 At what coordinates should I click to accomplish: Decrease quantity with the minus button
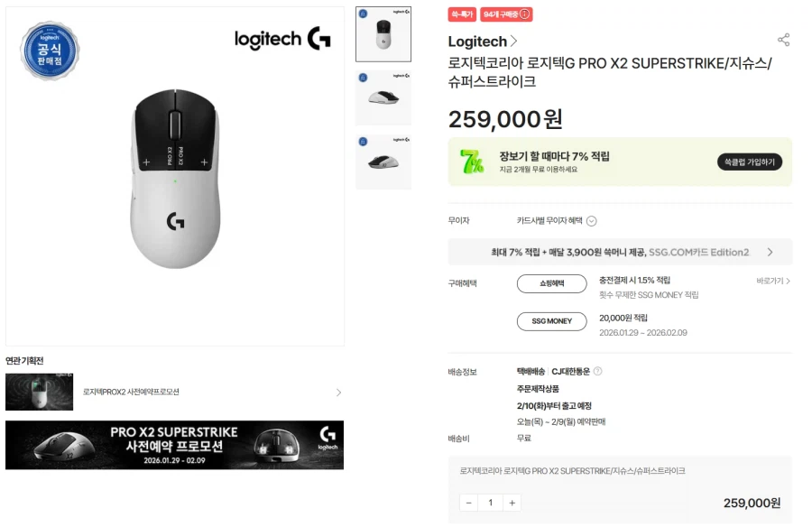[469, 503]
